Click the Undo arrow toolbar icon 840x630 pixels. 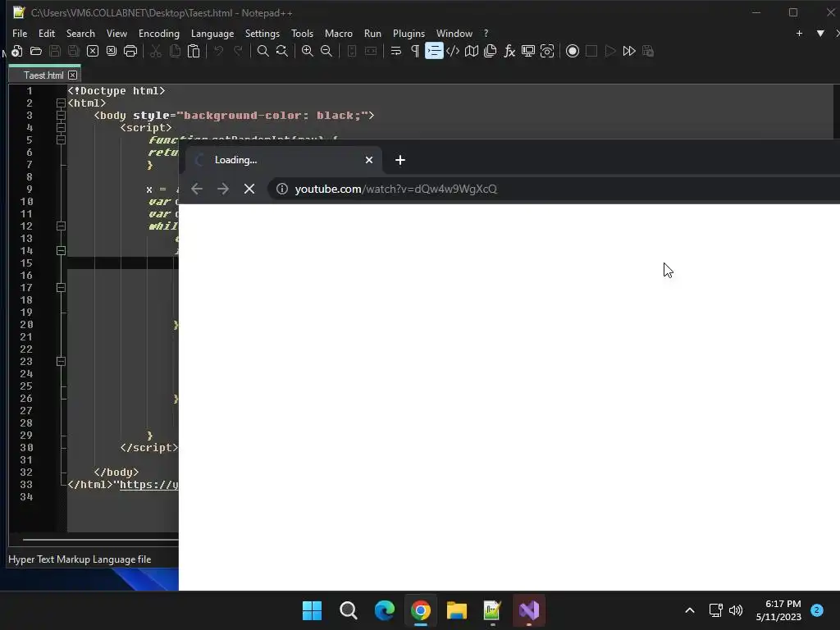tap(218, 51)
